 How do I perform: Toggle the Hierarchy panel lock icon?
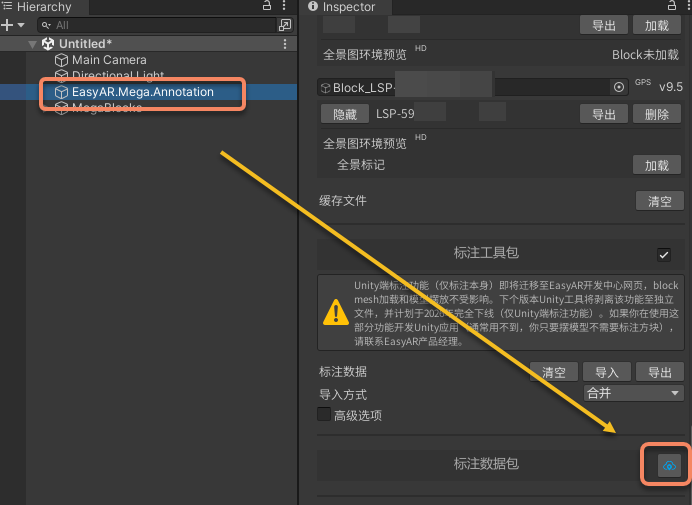(267, 6)
